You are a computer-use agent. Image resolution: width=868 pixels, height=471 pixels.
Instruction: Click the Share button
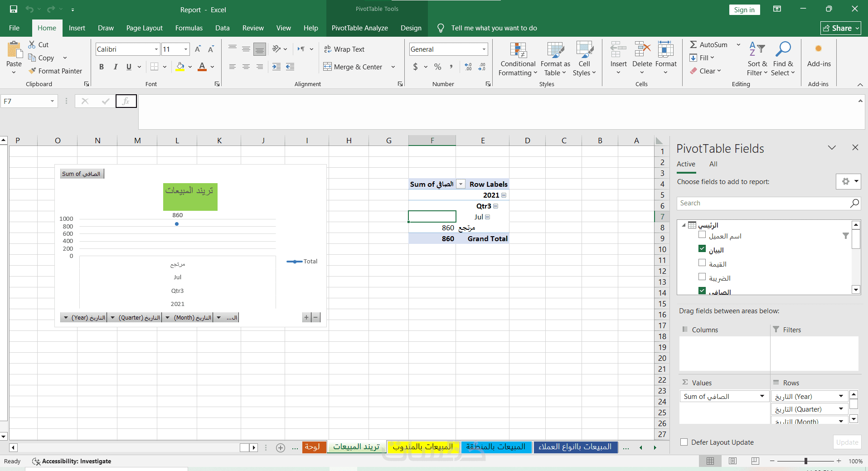(x=840, y=28)
